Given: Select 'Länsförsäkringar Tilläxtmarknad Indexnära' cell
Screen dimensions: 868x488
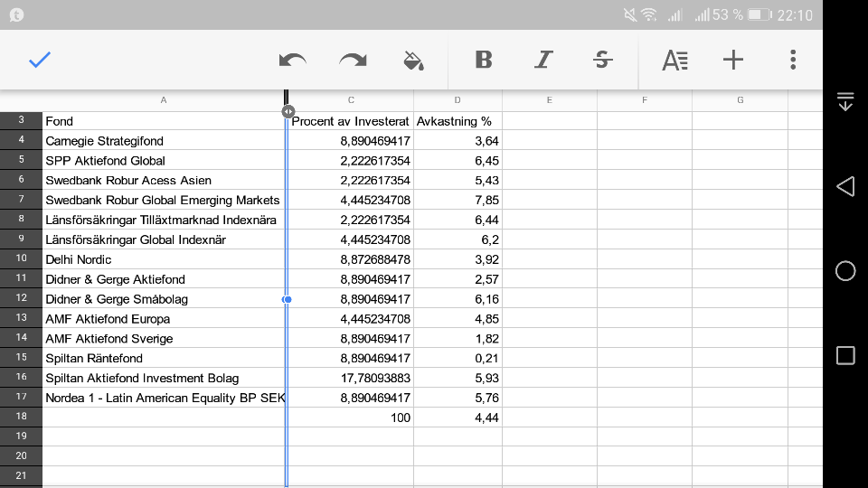Looking at the screenshot, I should [164, 221].
